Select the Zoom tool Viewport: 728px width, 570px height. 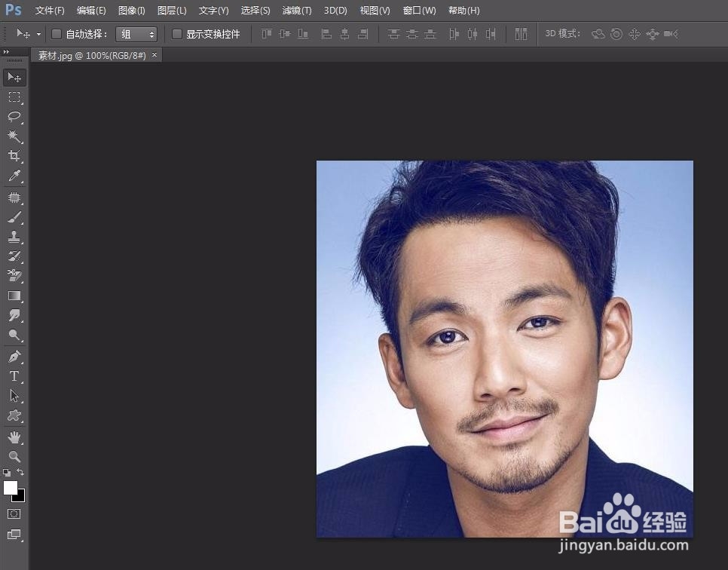tap(14, 456)
